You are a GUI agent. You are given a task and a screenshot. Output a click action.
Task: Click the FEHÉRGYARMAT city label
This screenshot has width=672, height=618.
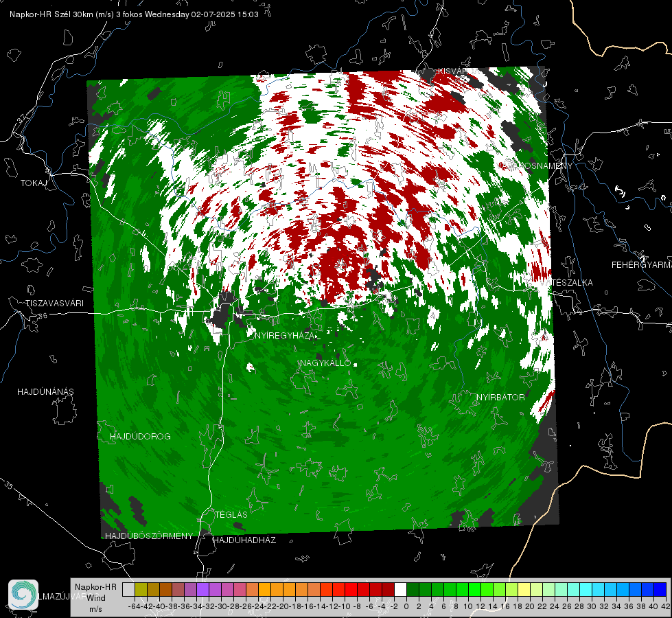[x=642, y=264]
